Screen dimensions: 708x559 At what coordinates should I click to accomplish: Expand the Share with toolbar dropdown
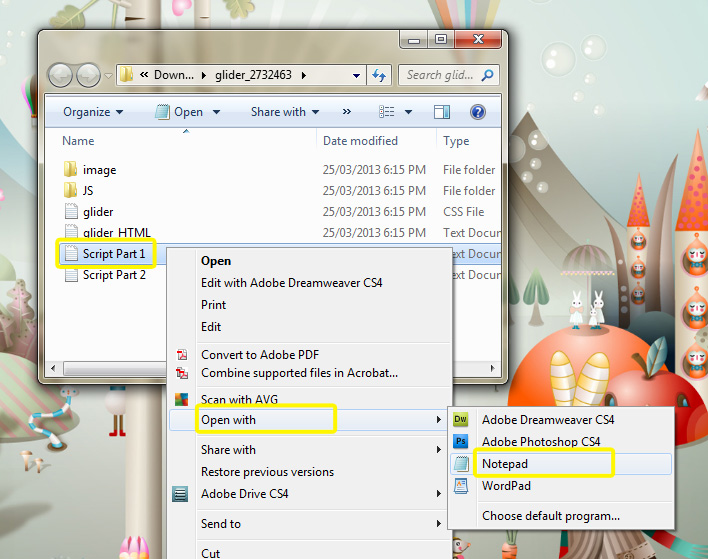pyautogui.click(x=284, y=112)
